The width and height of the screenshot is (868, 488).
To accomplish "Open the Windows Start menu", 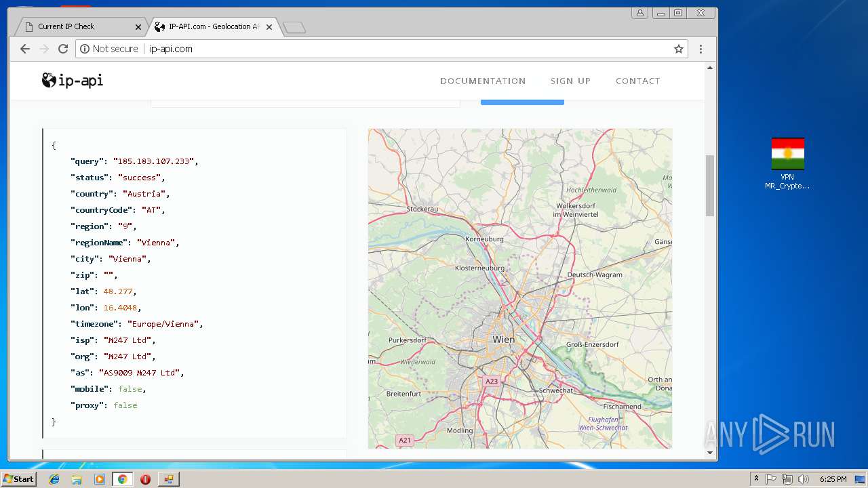I will [19, 479].
